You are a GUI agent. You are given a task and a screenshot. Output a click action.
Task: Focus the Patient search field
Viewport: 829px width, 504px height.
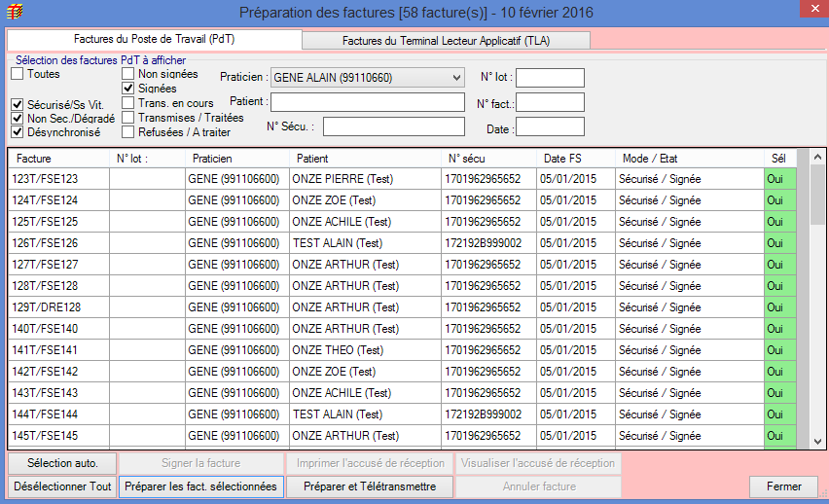click(x=368, y=102)
